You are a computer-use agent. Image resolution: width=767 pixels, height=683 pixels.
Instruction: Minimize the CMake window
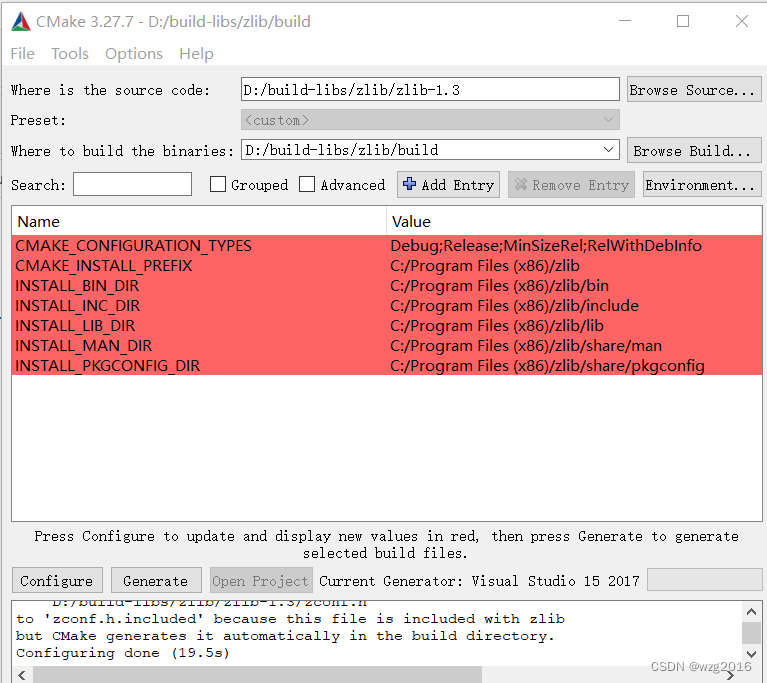coord(625,21)
